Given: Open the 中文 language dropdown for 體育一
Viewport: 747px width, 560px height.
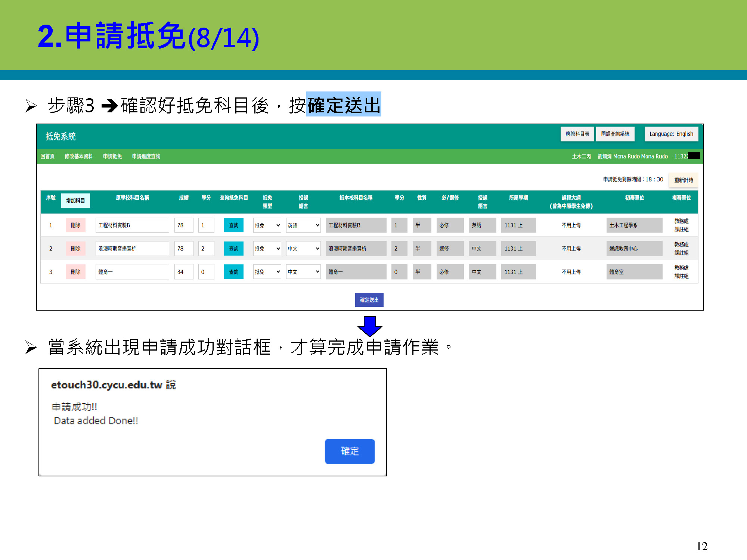Looking at the screenshot, I should 303,272.
